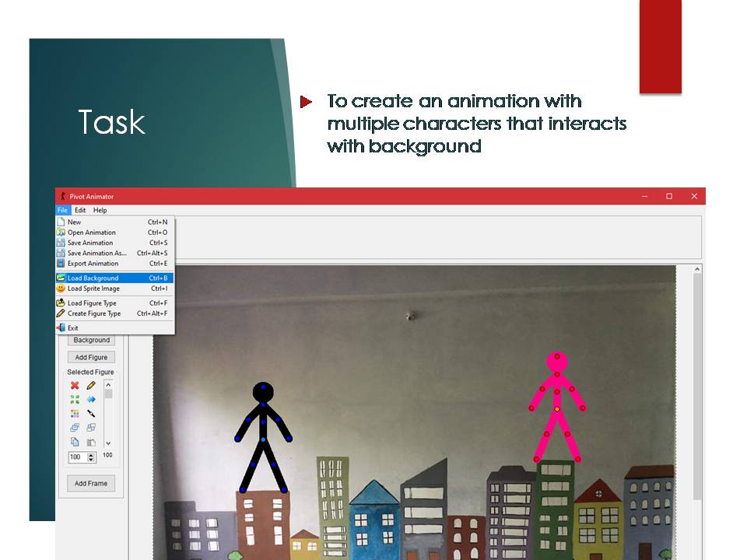
Task: Raise figure to front icon
Action: 75,428
